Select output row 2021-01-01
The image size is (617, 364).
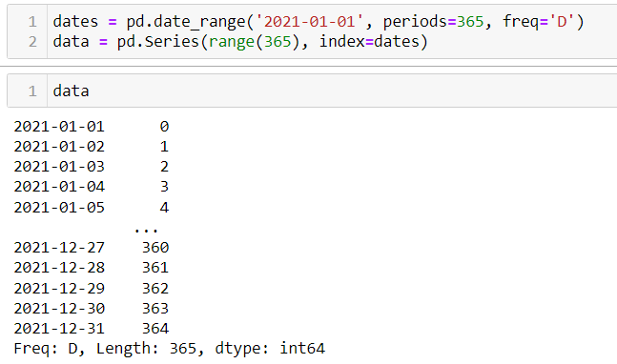pos(92,127)
